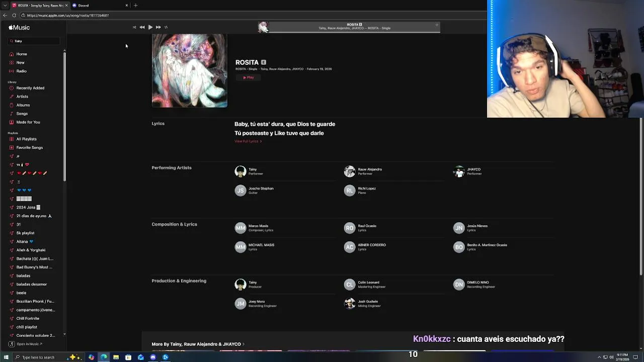Open the browser tab list dropdown
The width and height of the screenshot is (644, 362).
click(x=5, y=6)
